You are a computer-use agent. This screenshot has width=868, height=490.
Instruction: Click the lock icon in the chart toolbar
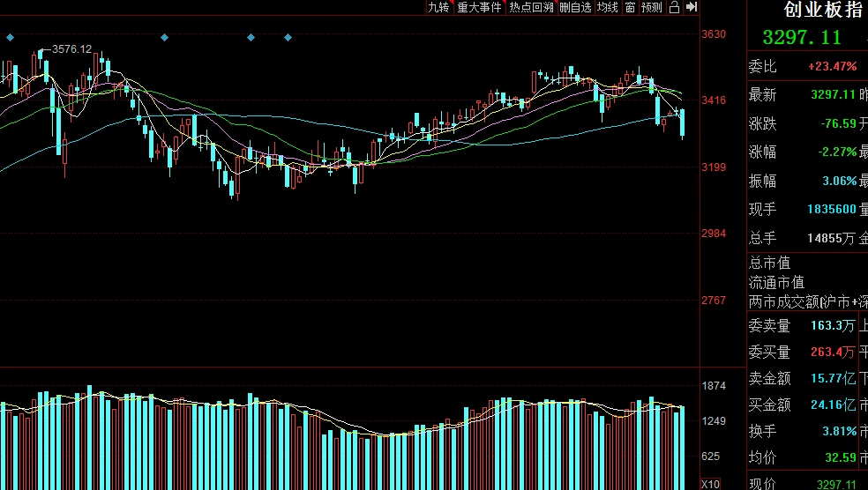[675, 7]
